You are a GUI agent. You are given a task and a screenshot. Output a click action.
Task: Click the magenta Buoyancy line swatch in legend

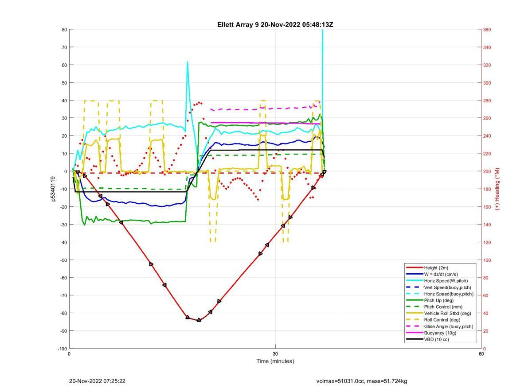coord(414,333)
